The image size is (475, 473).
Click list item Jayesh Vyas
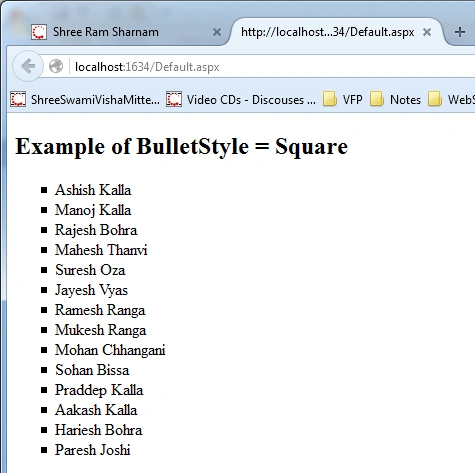point(91,290)
